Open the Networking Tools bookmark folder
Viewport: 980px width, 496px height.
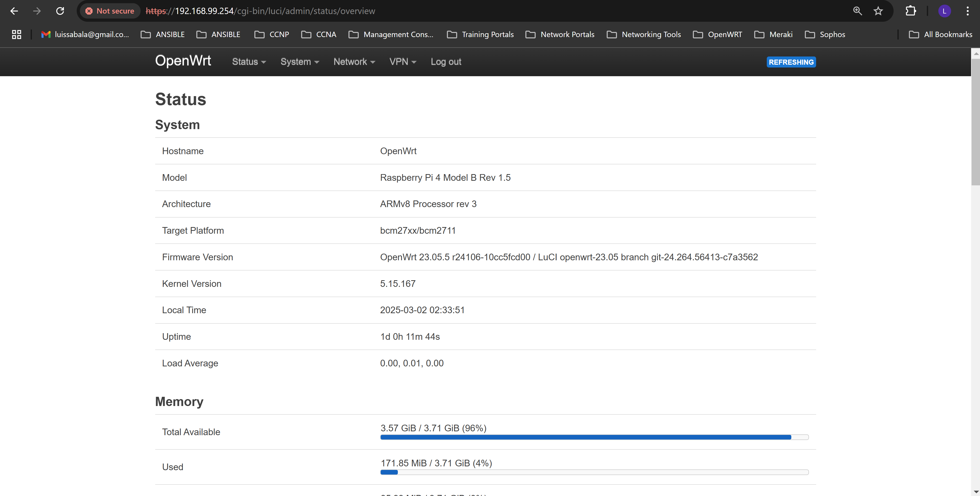[x=644, y=35]
